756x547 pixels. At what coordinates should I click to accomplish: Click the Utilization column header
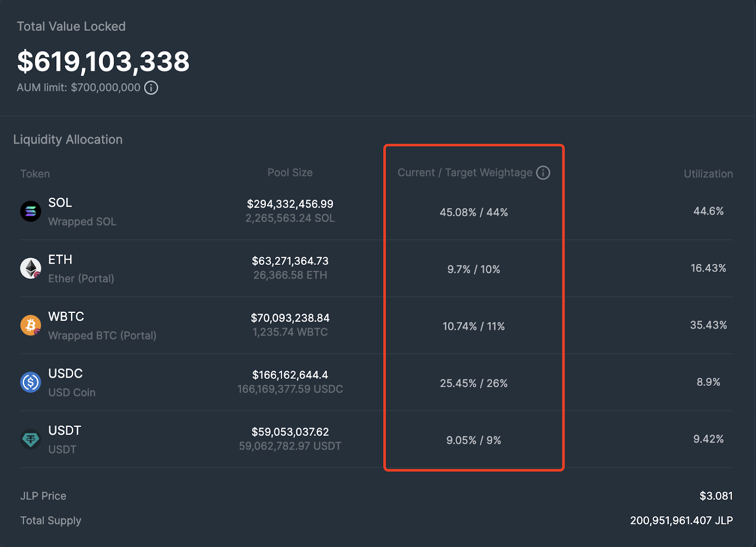[x=708, y=174]
